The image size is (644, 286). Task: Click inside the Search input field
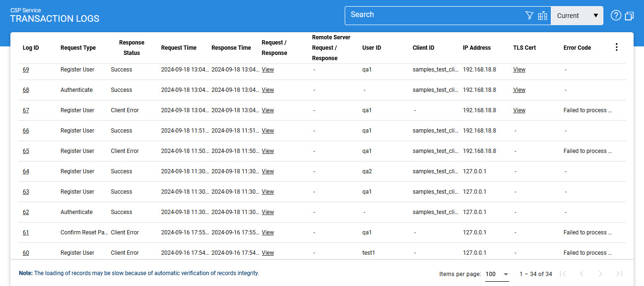[435, 15]
